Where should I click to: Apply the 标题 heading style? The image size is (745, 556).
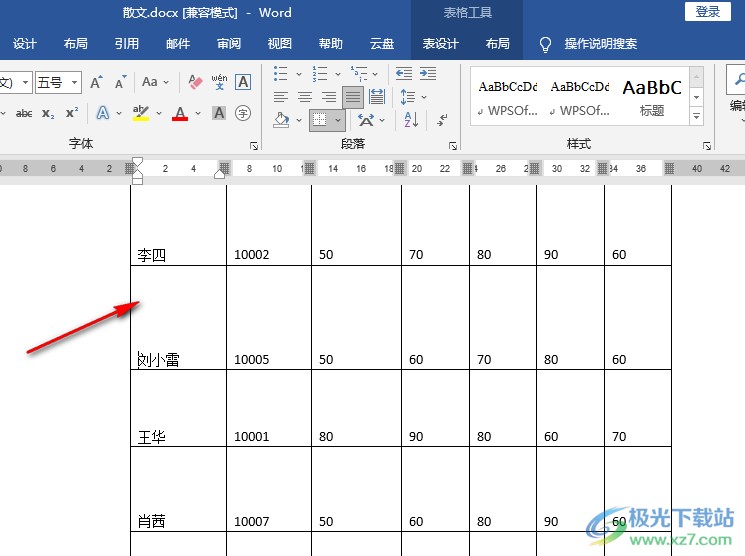pos(652,97)
